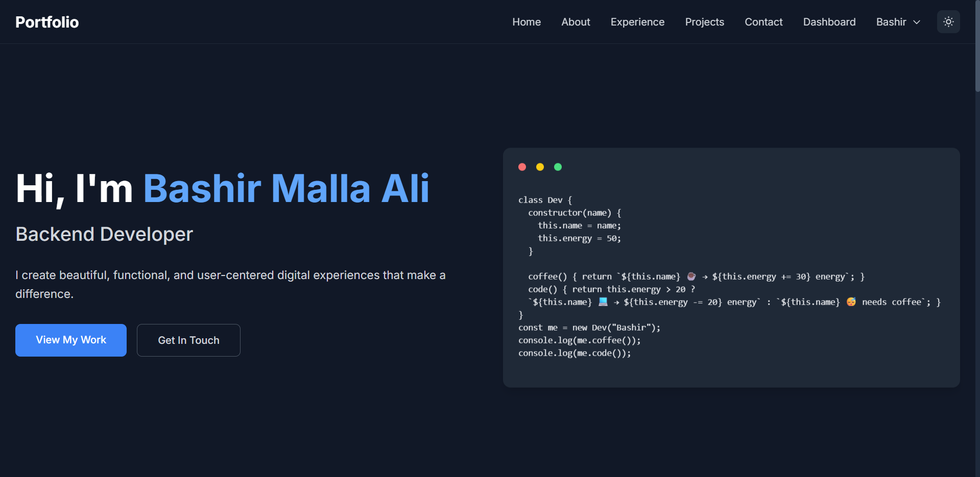Image resolution: width=980 pixels, height=477 pixels.
Task: Open the Contact page
Action: point(763,21)
